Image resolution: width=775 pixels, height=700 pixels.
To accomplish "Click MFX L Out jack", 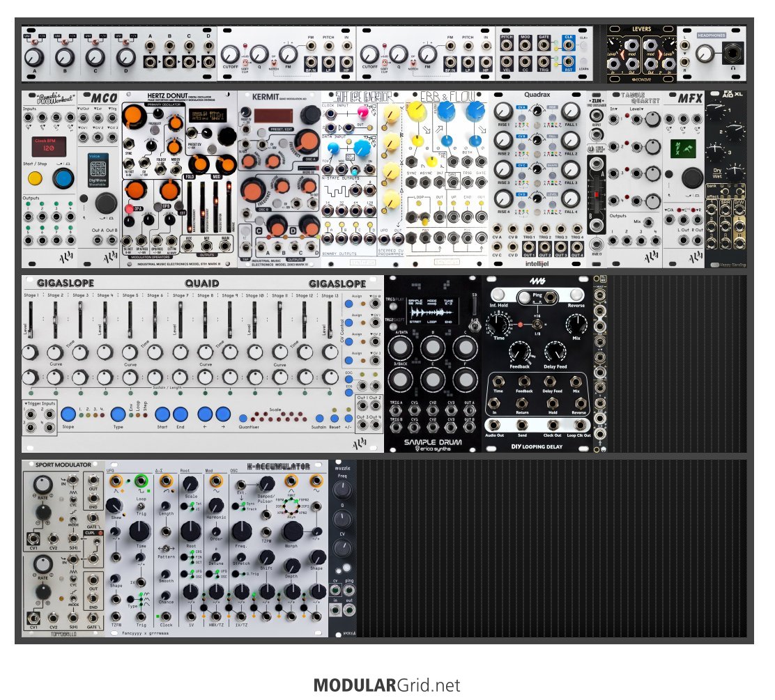I will [683, 240].
